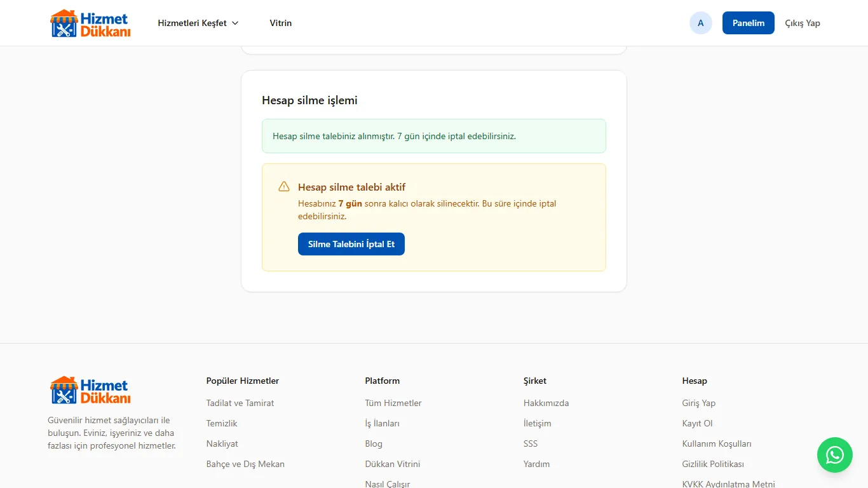The image size is (868, 488).
Task: Open the SSS footer link
Action: click(x=531, y=444)
